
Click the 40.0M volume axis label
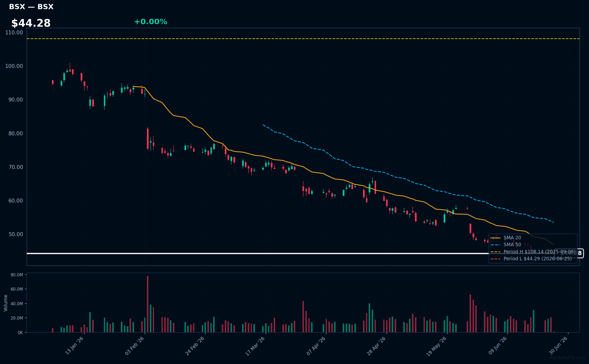[x=17, y=304]
